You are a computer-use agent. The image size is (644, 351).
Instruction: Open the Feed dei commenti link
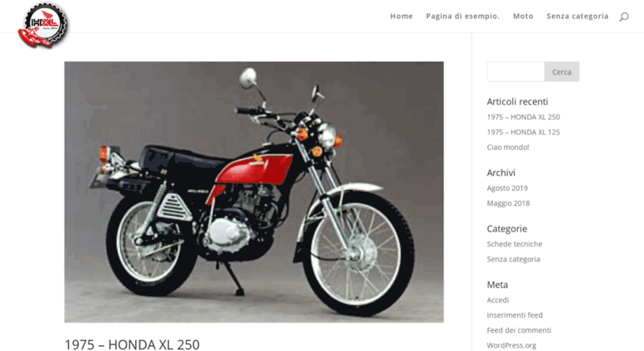pos(519,330)
